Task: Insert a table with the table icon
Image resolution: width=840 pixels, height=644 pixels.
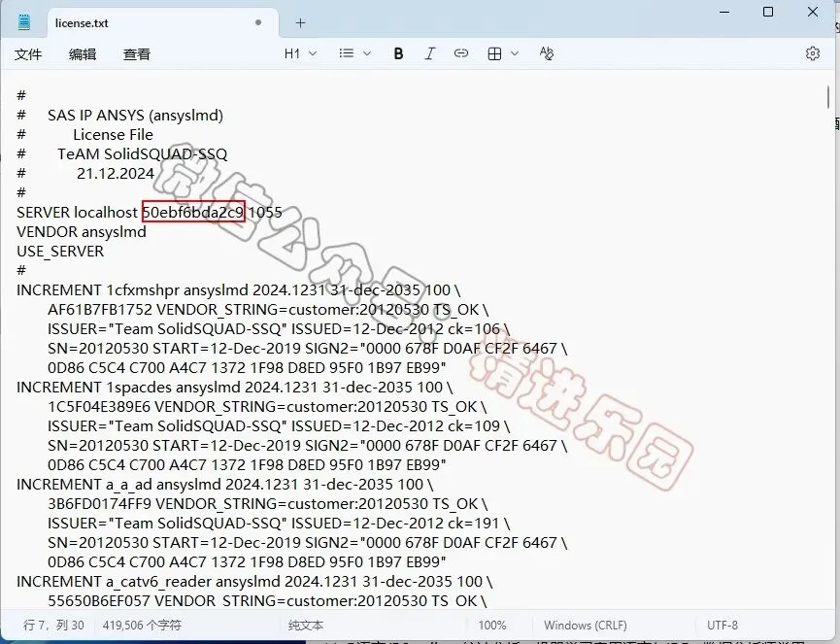Action: pos(494,53)
